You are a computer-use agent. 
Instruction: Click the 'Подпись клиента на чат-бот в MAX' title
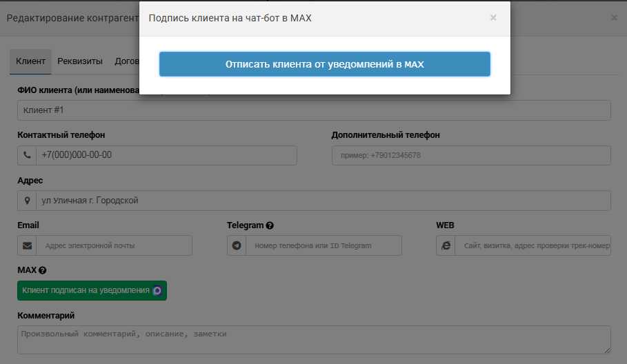click(x=230, y=18)
